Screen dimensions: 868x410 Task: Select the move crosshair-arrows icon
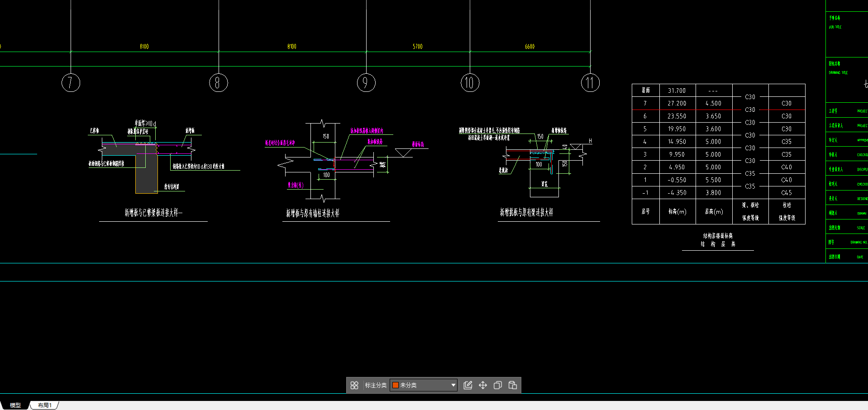pos(483,385)
